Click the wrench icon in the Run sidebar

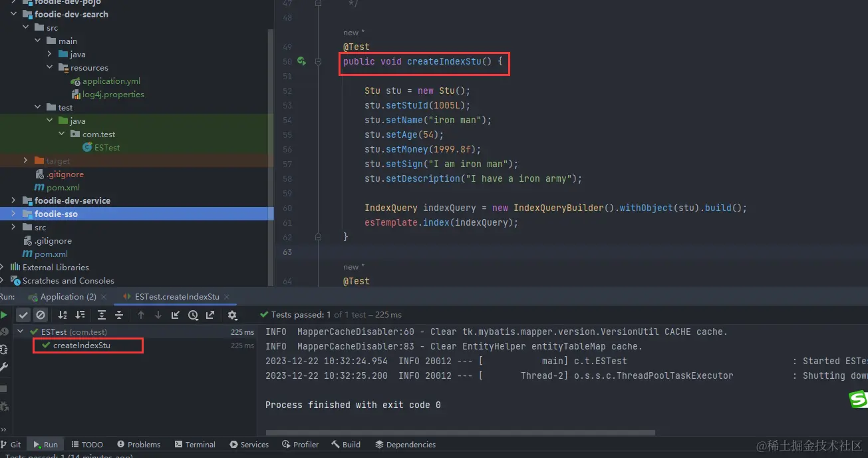click(4, 367)
